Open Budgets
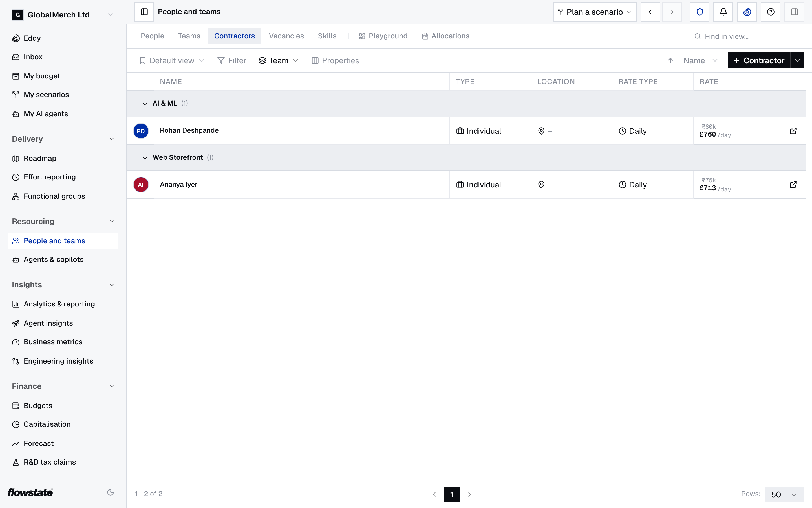812x508 pixels. [x=63, y=406]
